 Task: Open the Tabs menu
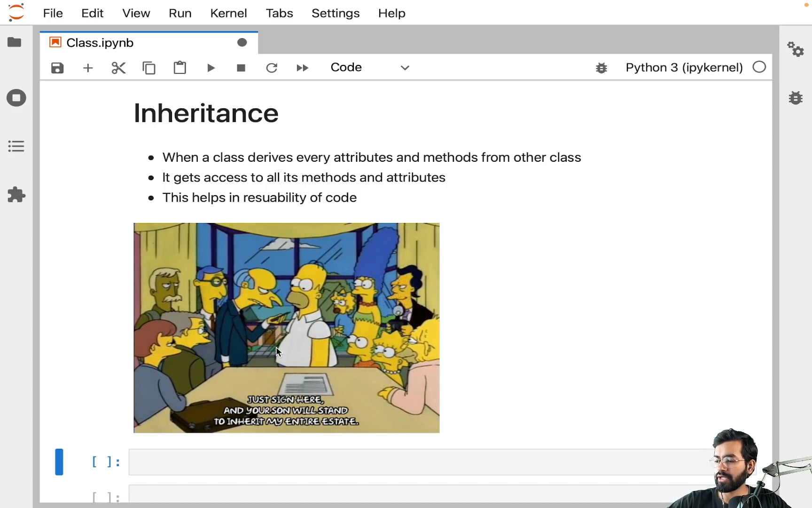pos(279,13)
